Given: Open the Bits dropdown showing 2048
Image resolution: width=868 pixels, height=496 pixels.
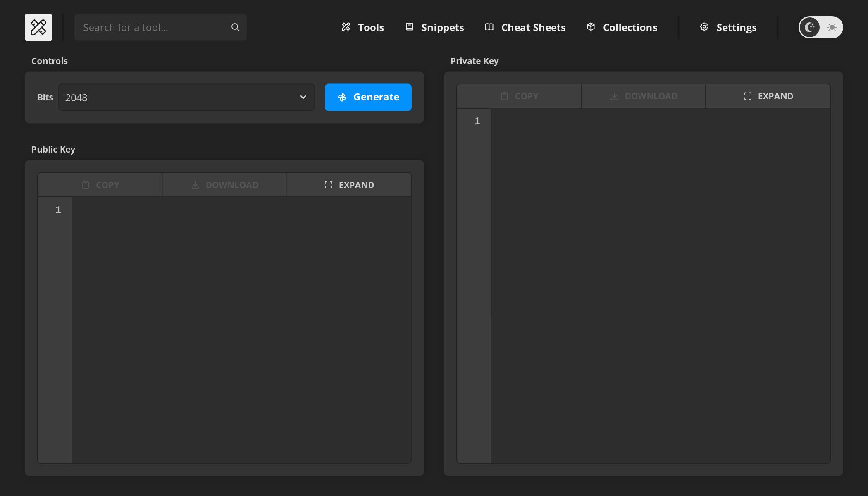Looking at the screenshot, I should 186,98.
